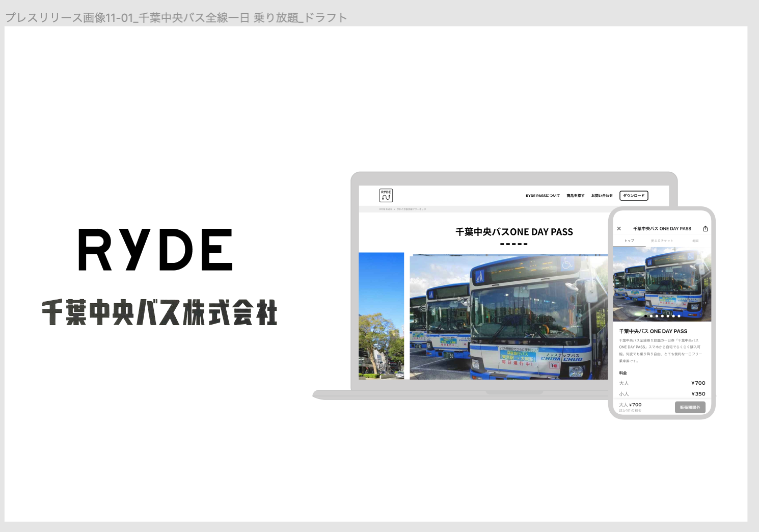The image size is (759, 532).
Task: Click the pass description paragraph in phone
Action: tap(660, 351)
